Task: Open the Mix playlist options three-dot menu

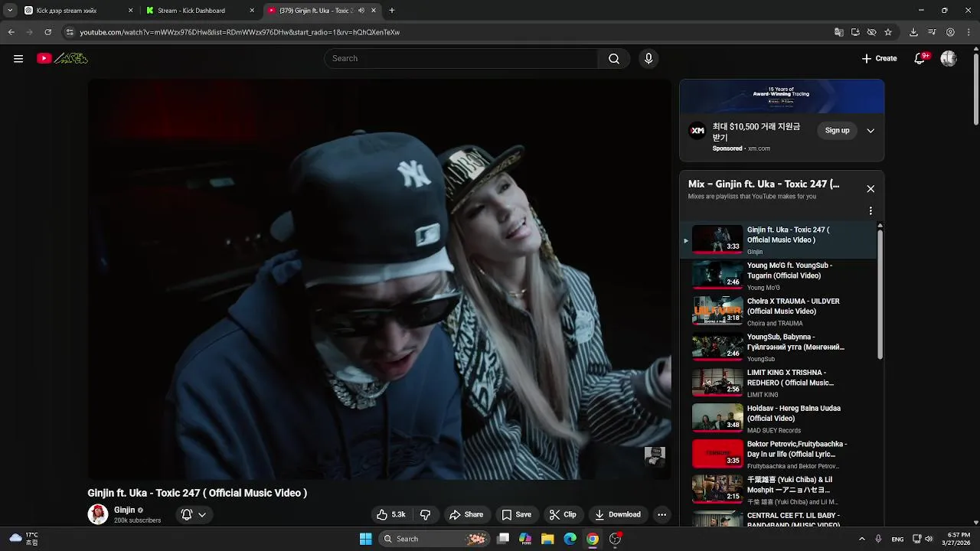Action: click(x=871, y=211)
